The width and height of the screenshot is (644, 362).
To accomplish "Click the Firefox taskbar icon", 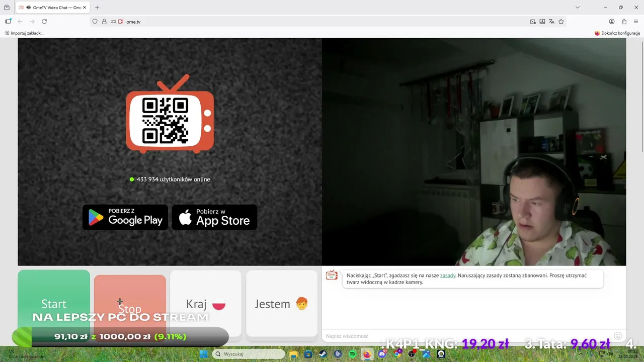I will tap(367, 354).
